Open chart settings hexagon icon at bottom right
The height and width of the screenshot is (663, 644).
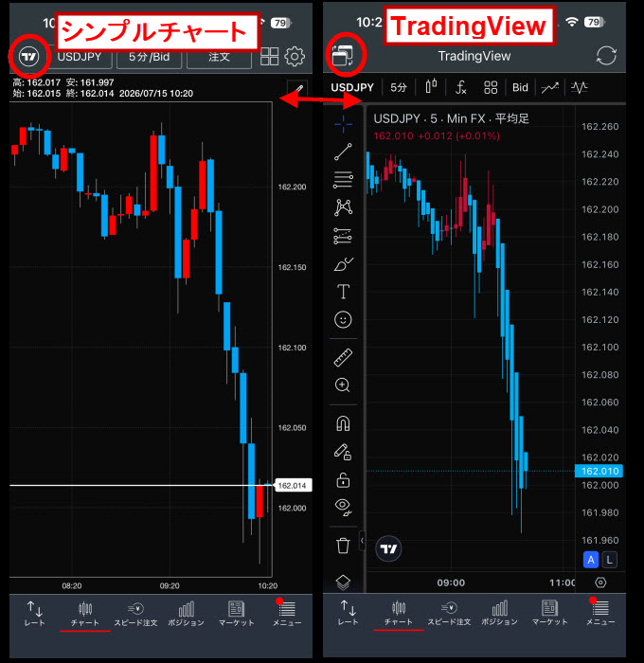(600, 582)
